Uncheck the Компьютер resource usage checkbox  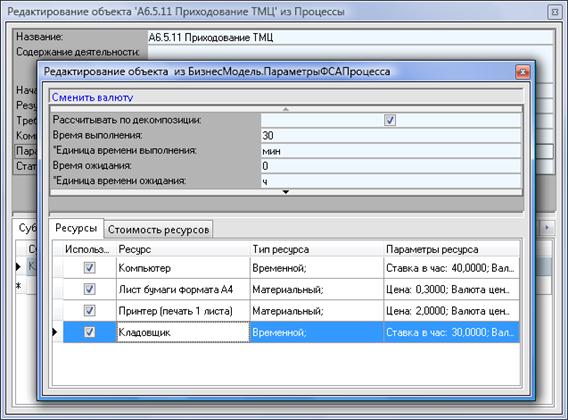(x=89, y=268)
